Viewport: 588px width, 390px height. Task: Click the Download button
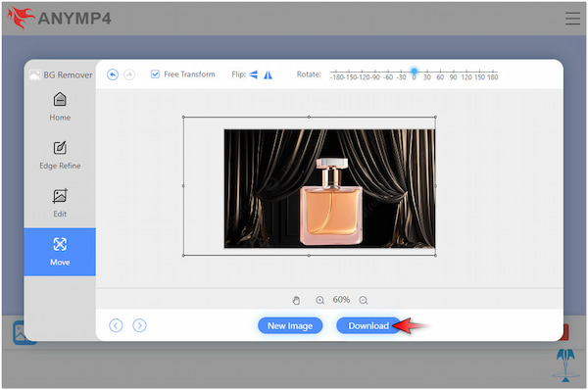tap(368, 325)
